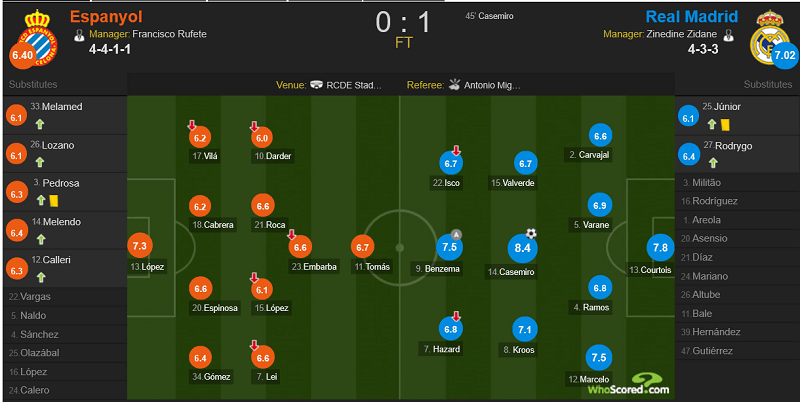
Task: Click the assist badge on Benzema
Action: [456, 235]
